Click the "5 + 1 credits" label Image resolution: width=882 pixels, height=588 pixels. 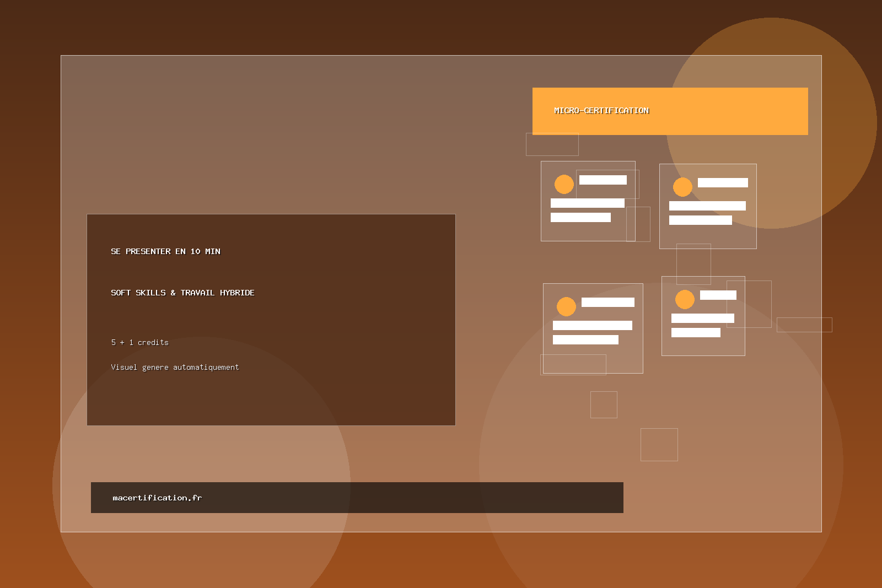[140, 342]
